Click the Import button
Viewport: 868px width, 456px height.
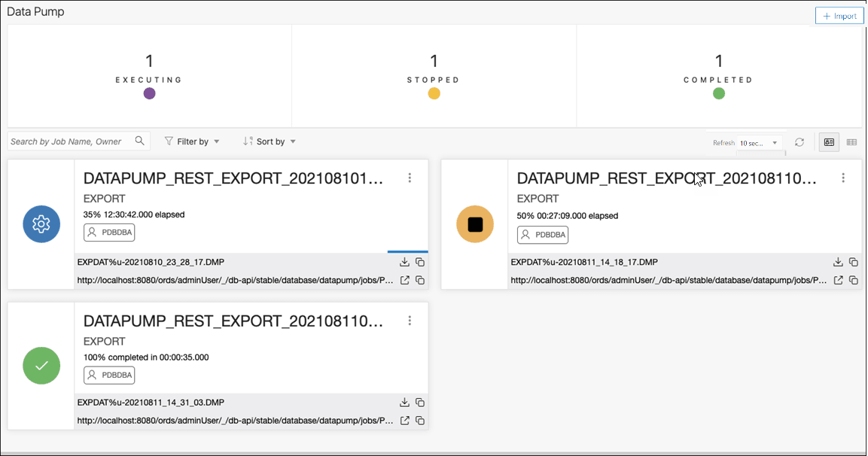coord(839,15)
